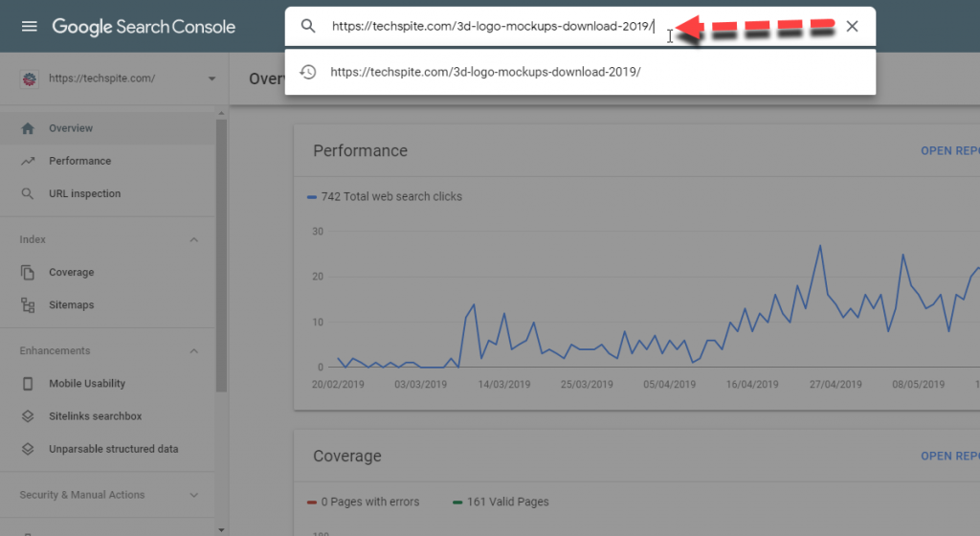The width and height of the screenshot is (980, 536).
Task: Click the sidebar scroll up arrow
Action: tap(221, 113)
